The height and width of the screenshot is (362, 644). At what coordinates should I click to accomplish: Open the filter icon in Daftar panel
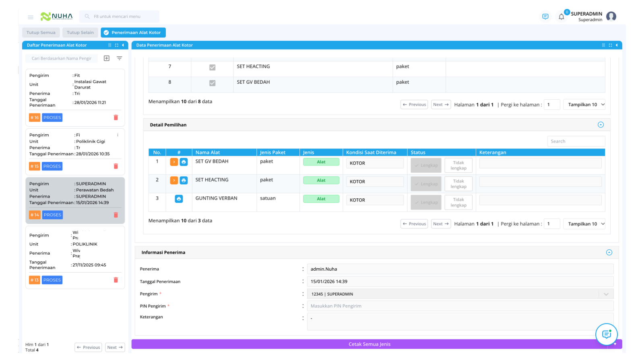[120, 58]
